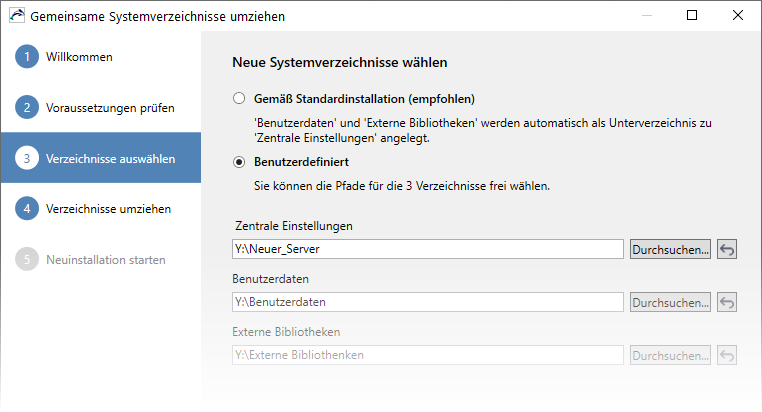
Task: Select the Gemäß Standardinstallation radio button
Action: (239, 99)
